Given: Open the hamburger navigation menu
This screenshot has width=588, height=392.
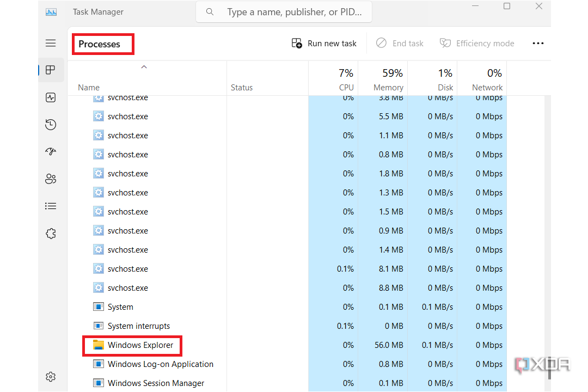Looking at the screenshot, I should click(51, 44).
